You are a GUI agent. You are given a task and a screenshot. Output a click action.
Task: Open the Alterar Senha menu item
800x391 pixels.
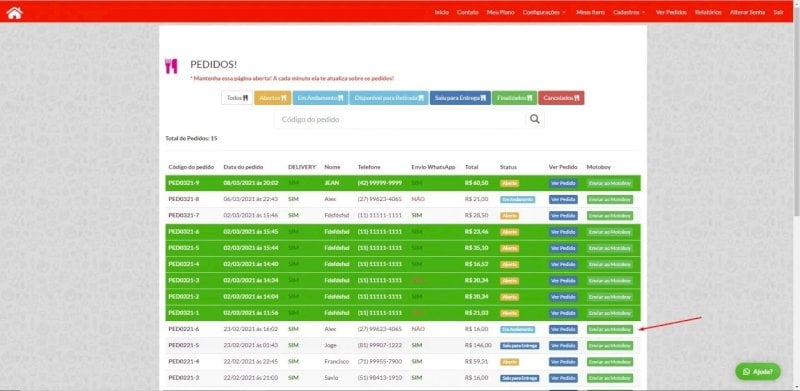coord(747,12)
